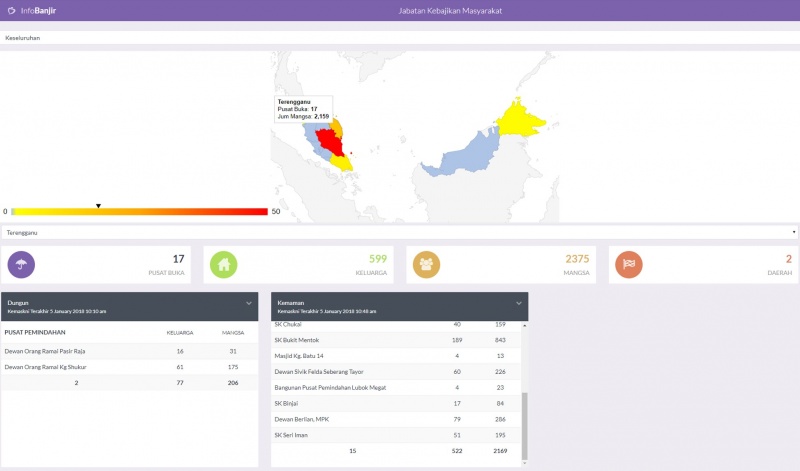The width and height of the screenshot is (800, 471).
Task: Click the black marker on color scale
Action: click(98, 206)
